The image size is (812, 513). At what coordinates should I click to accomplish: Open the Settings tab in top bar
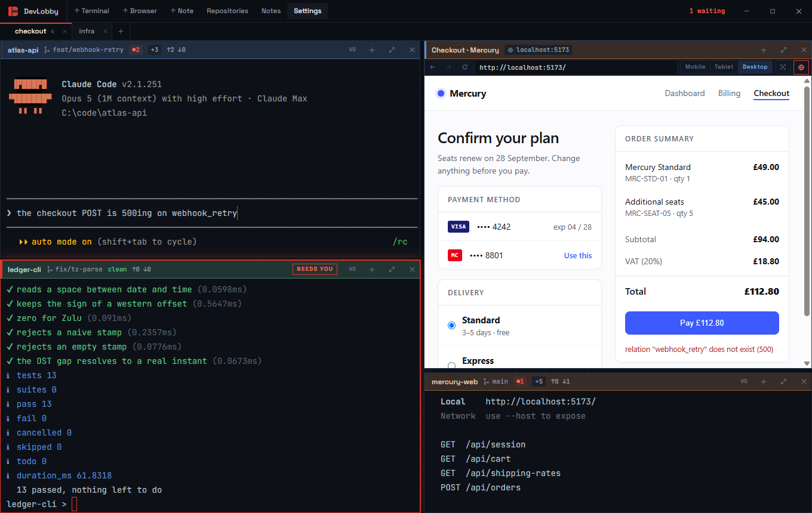click(x=307, y=11)
